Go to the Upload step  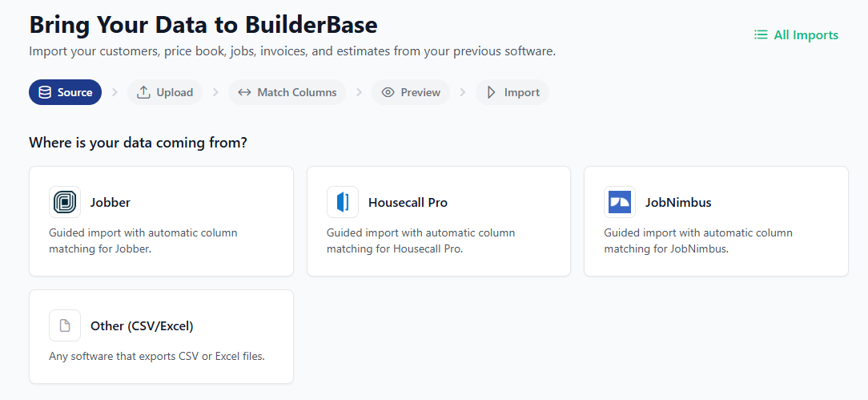click(165, 92)
